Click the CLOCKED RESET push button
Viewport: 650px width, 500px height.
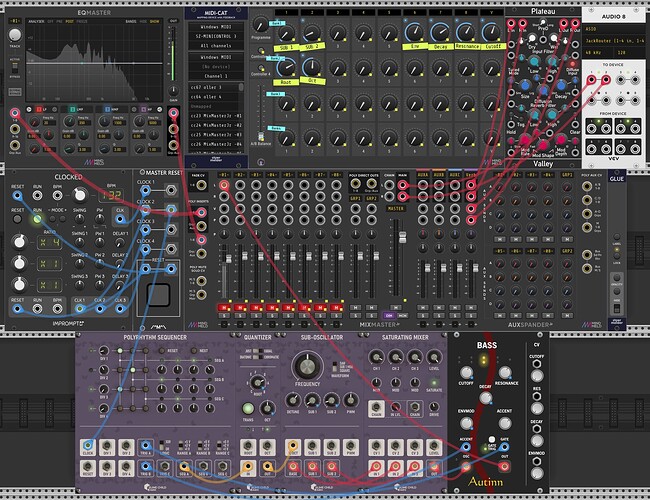click(17, 219)
